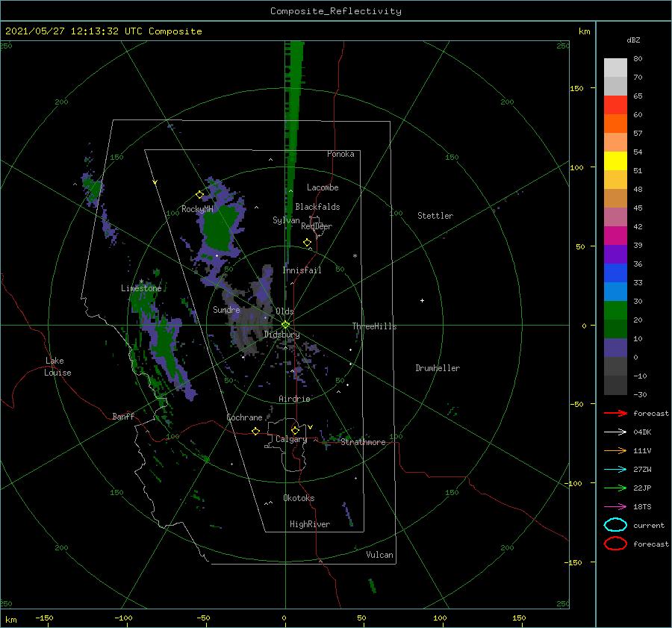Pick the yellow 51–54 dBZ color swatch

pos(615,161)
